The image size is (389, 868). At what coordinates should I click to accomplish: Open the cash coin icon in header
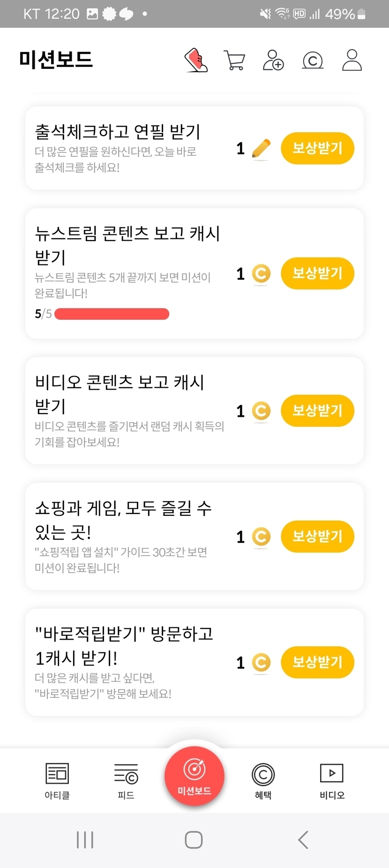click(313, 60)
